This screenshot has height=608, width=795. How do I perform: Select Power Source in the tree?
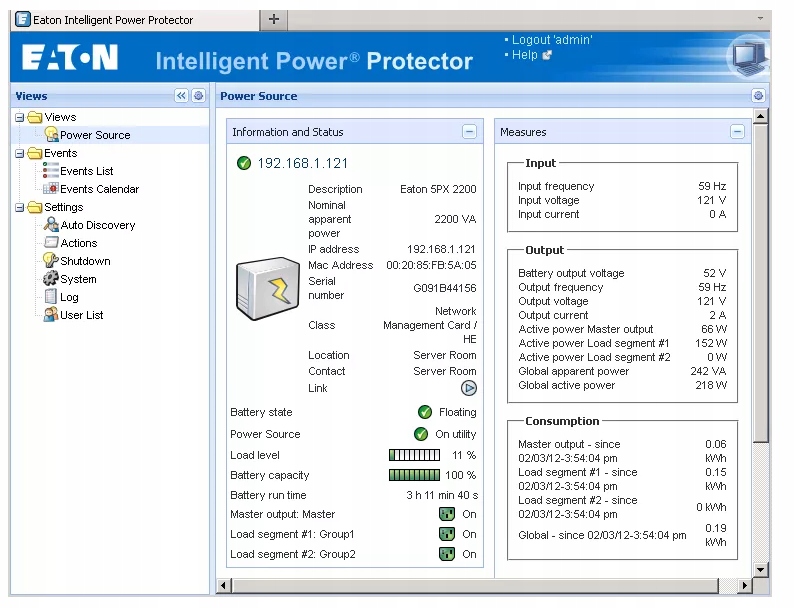click(x=95, y=135)
